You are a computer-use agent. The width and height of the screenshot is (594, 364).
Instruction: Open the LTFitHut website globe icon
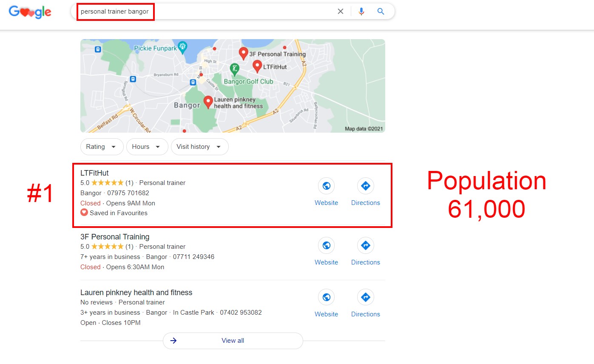tap(327, 186)
